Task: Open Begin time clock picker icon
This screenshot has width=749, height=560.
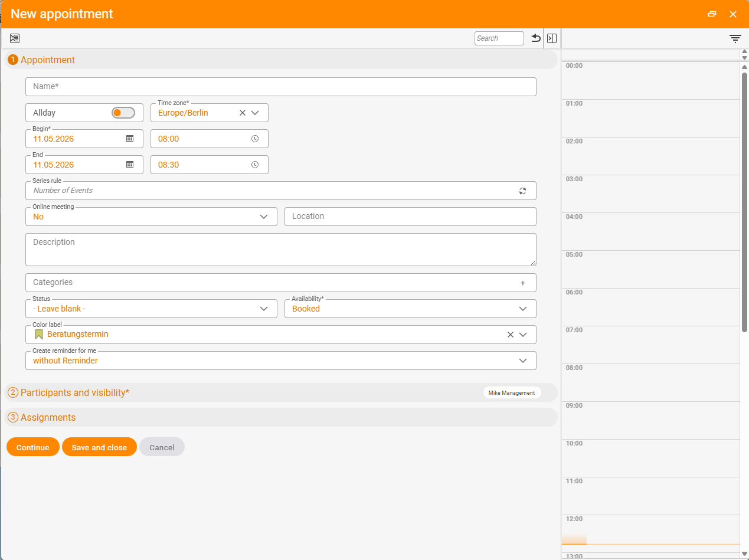Action: click(255, 139)
